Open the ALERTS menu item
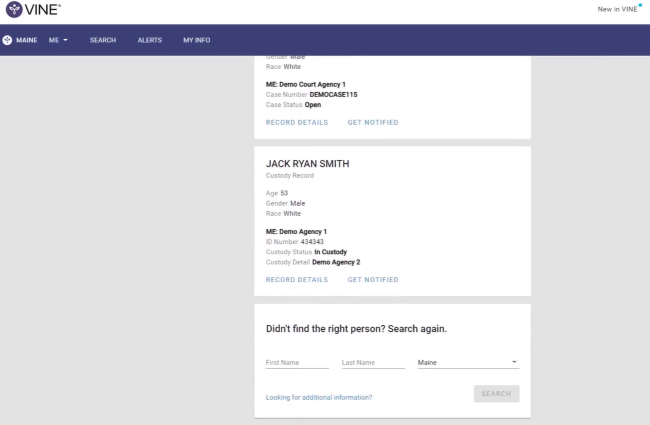Screen dimensions: 650x425 [150, 40]
